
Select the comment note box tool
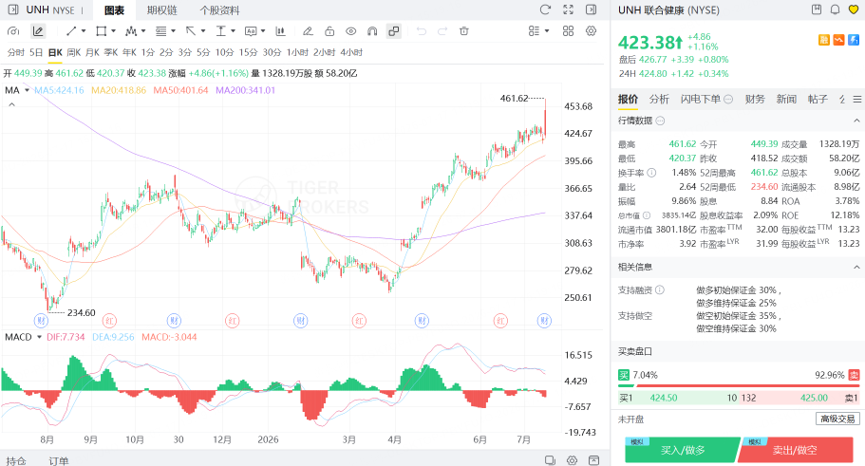coord(251,31)
